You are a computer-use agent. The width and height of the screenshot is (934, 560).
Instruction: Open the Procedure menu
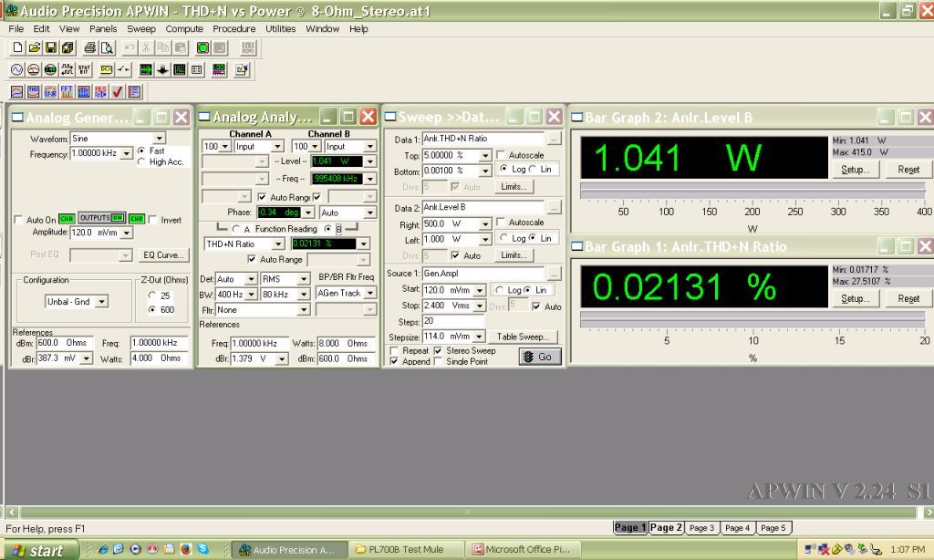(234, 28)
